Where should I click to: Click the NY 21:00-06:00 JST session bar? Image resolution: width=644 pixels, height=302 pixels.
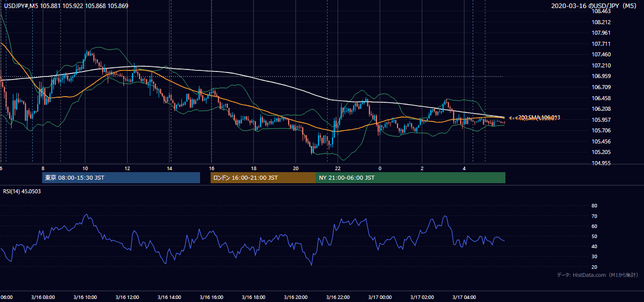pos(411,178)
